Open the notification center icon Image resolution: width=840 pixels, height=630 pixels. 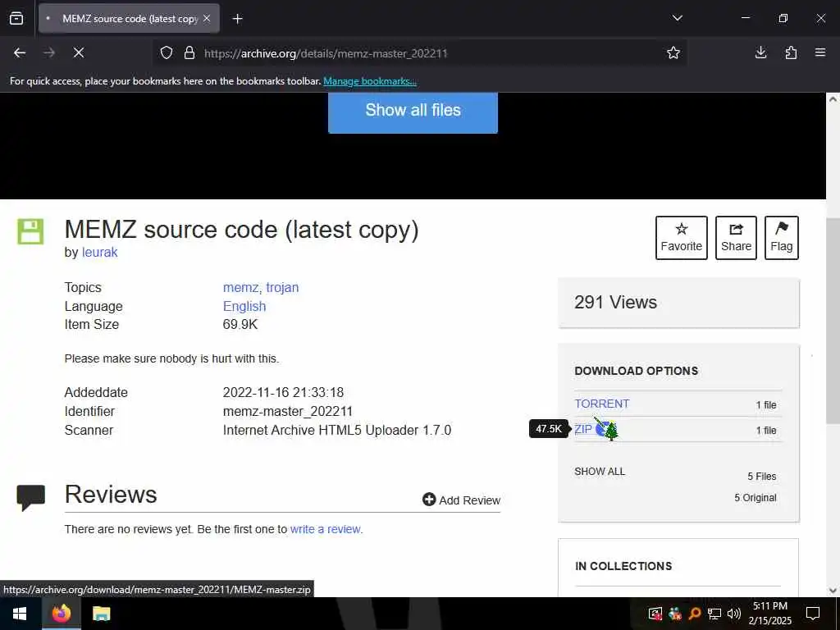(813, 614)
